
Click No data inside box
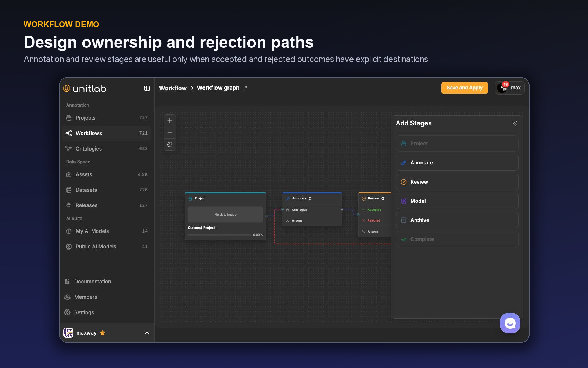pos(225,215)
